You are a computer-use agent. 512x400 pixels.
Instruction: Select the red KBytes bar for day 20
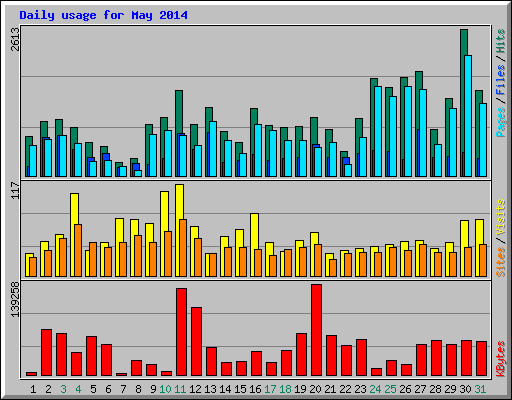[316, 330]
